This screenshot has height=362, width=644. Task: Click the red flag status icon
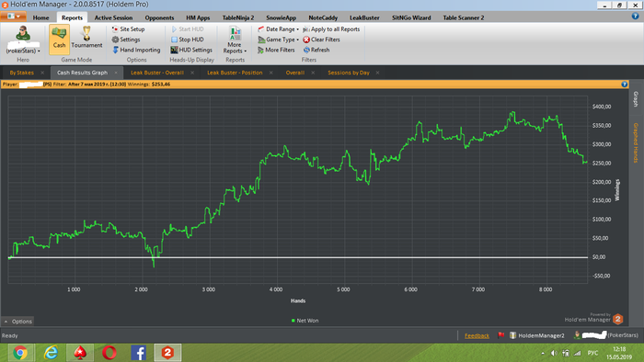point(500,335)
